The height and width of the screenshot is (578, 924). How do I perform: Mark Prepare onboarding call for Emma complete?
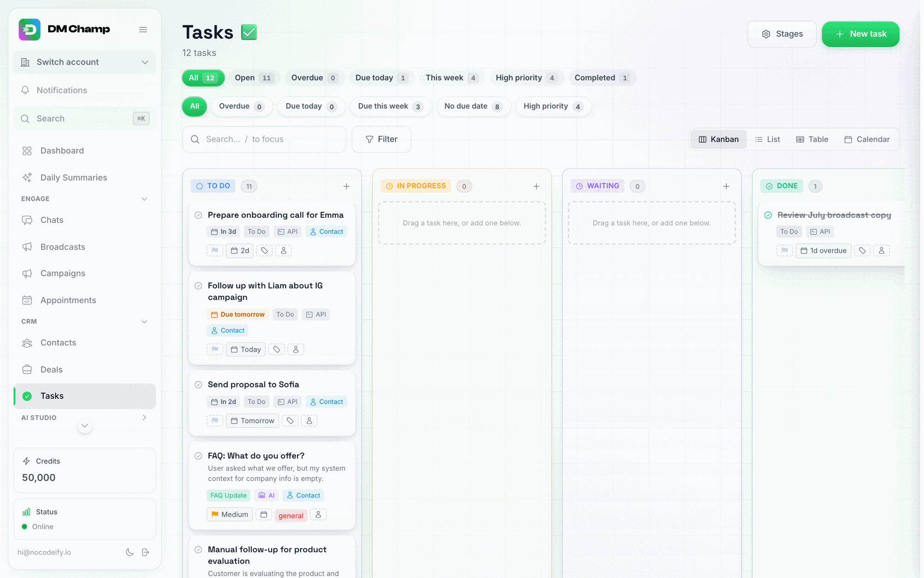click(198, 215)
